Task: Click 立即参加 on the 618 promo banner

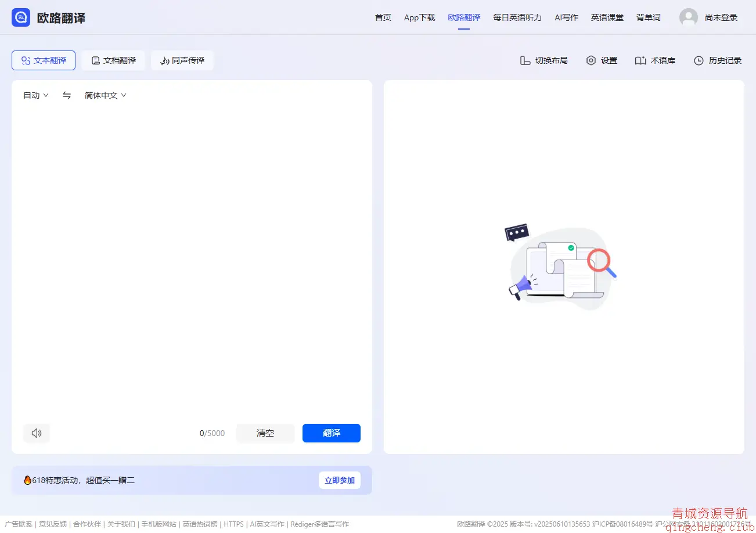Action: 339,480
